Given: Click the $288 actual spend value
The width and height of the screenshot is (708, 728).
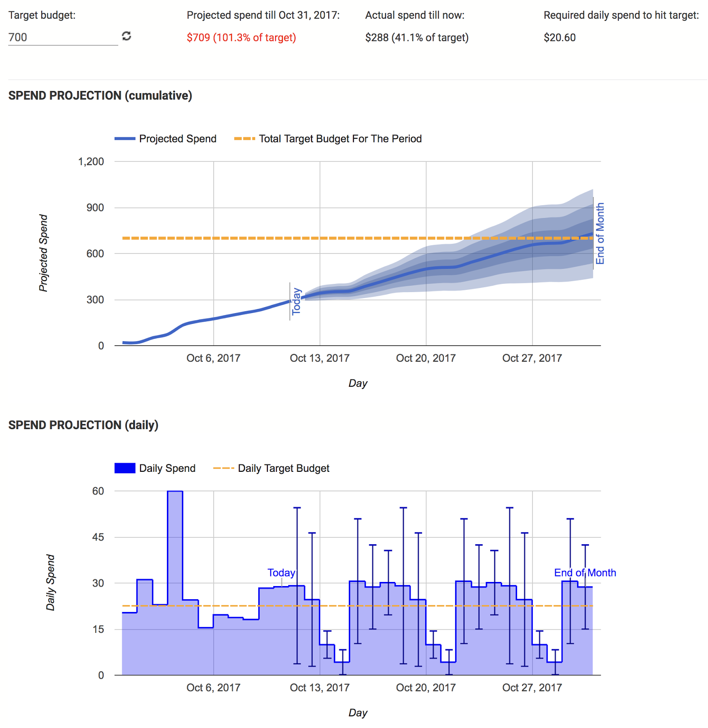Looking at the screenshot, I should [417, 37].
